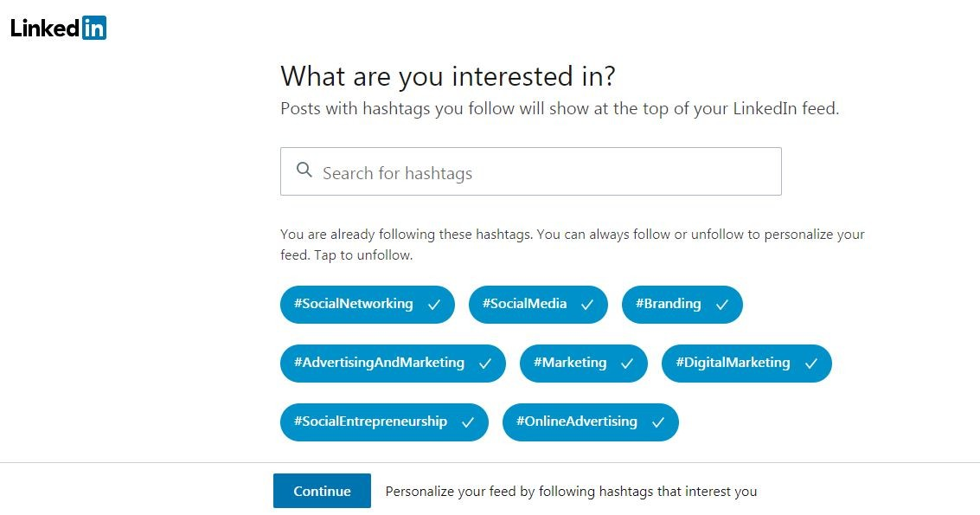The height and width of the screenshot is (515, 980).
Task: Toggle the #OnlineAdvertising hashtag off
Action: (590, 422)
